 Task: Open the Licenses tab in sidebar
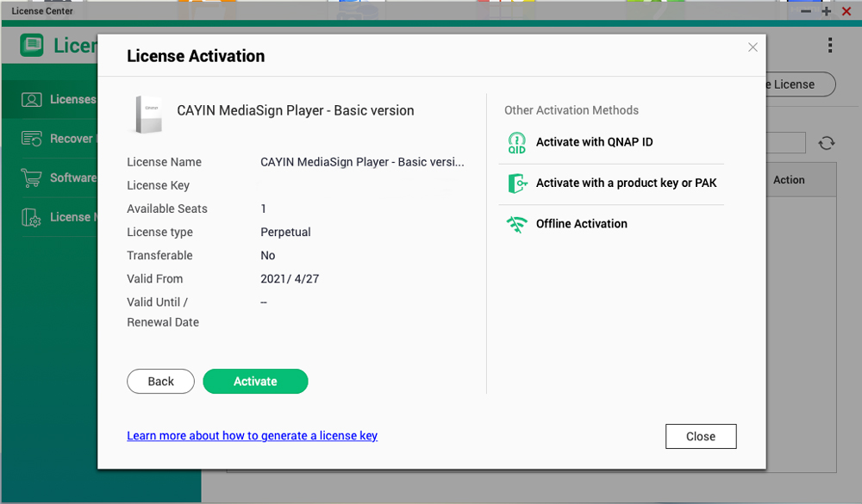[x=51, y=99]
